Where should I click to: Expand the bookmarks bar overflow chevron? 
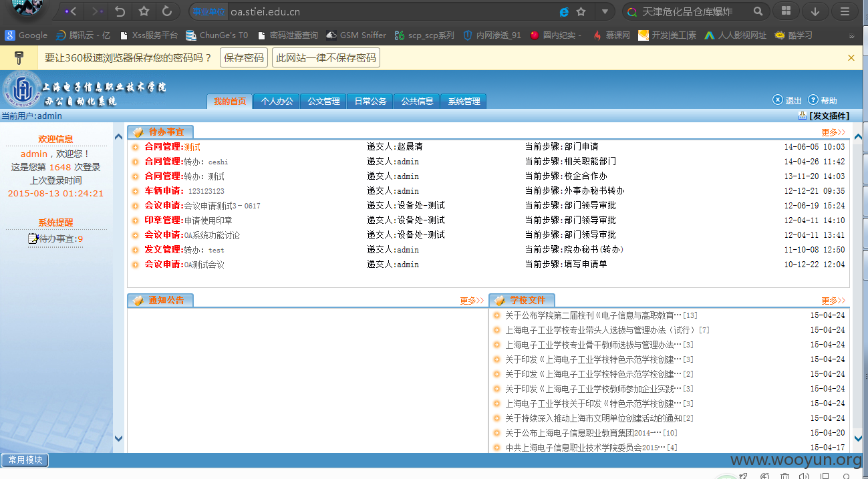click(x=851, y=36)
